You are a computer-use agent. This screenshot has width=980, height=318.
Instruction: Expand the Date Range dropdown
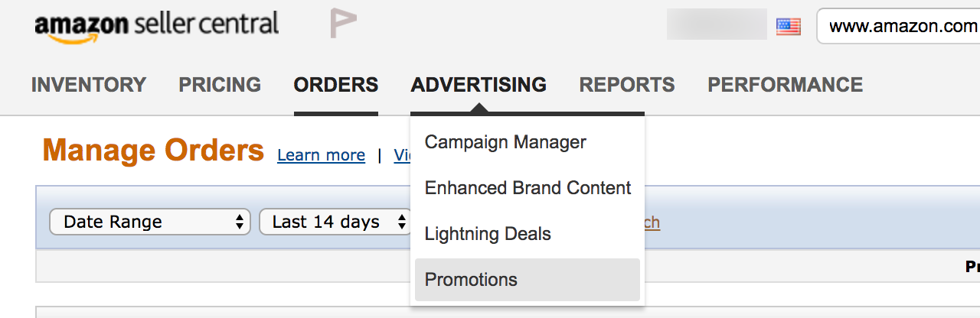click(x=150, y=222)
